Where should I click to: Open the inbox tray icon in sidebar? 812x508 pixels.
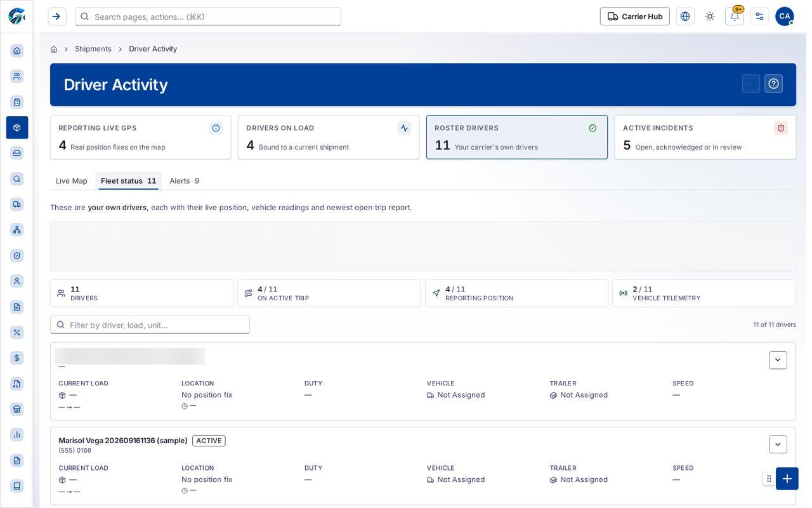point(17,153)
